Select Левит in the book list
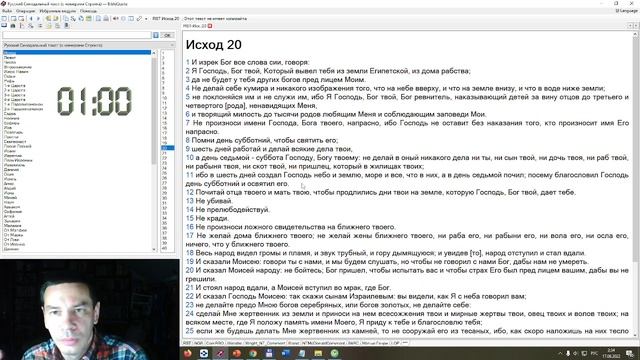 tap(10, 58)
